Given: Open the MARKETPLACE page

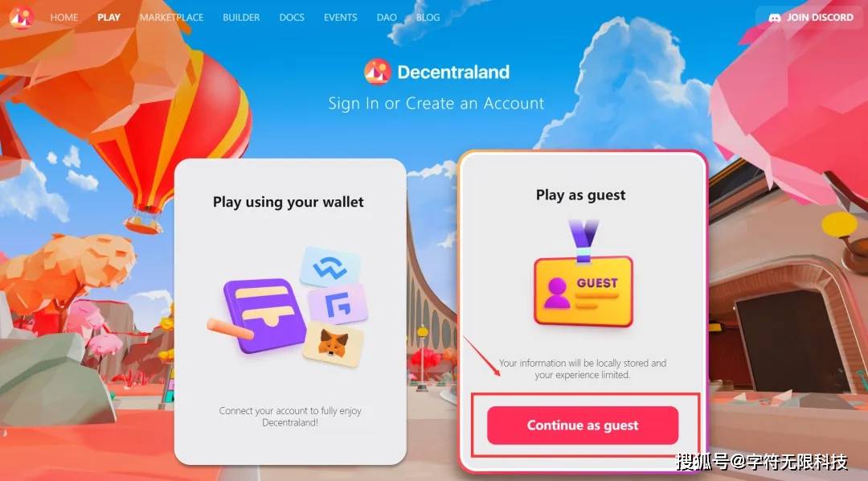Looking at the screenshot, I should pyautogui.click(x=172, y=17).
